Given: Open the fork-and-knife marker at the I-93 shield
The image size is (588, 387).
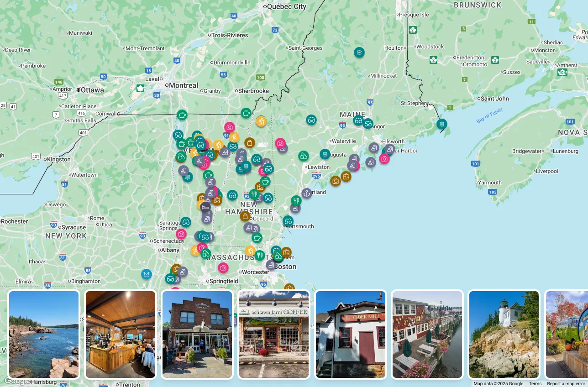Looking at the screenshot, I should click(254, 194).
